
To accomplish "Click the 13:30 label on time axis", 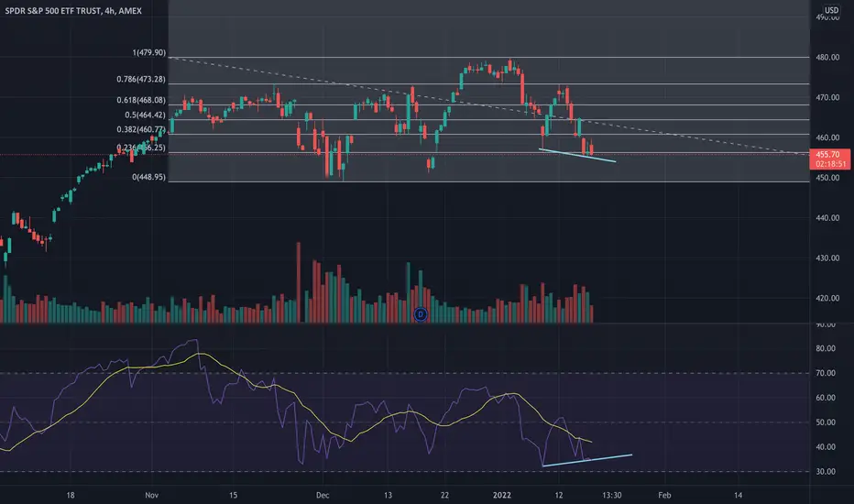I will tap(611, 495).
